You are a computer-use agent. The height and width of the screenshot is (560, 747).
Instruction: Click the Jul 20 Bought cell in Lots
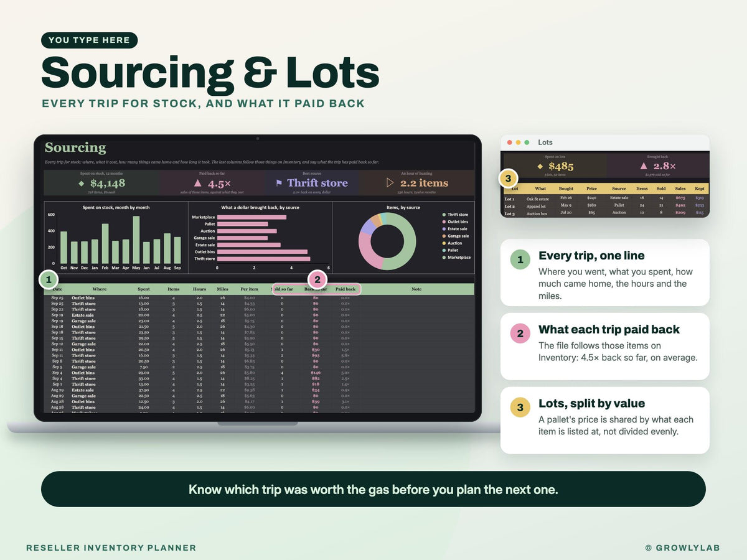tap(566, 213)
